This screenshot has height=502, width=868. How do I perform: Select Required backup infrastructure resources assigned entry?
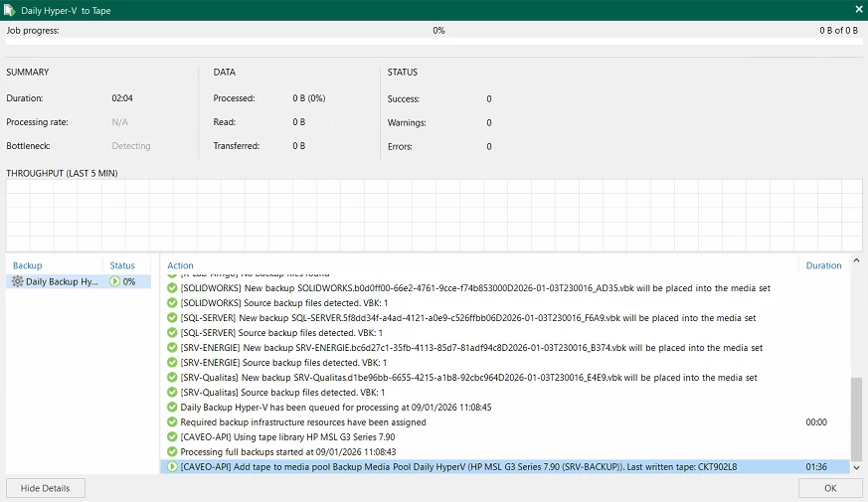(505, 422)
